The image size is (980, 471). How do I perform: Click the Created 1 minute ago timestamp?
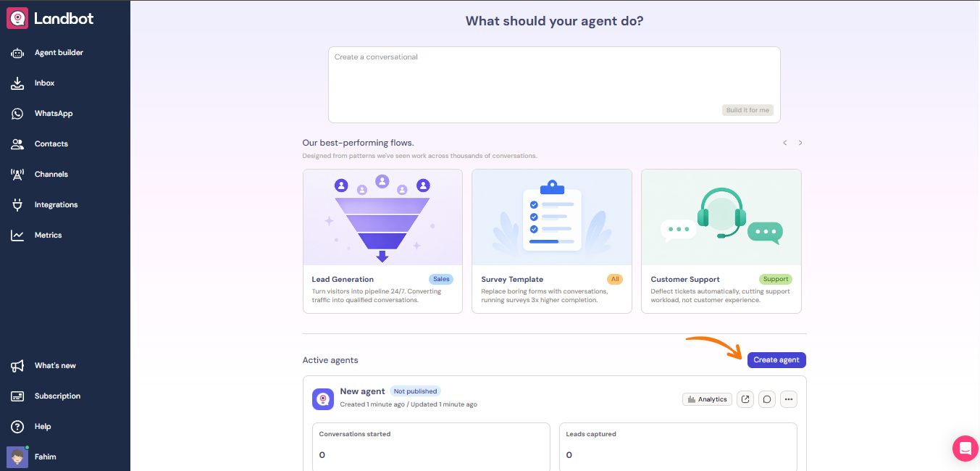(372, 404)
